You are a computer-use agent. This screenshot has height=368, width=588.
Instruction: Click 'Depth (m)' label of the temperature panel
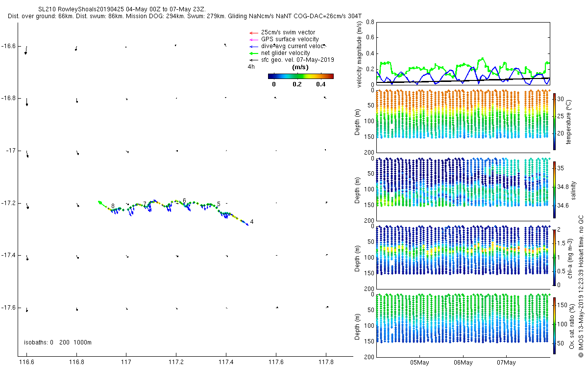tap(358, 121)
